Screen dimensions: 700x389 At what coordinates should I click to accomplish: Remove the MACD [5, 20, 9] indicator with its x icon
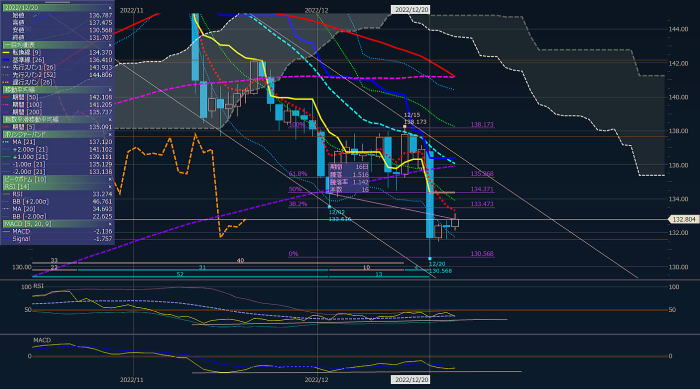[x=110, y=224]
